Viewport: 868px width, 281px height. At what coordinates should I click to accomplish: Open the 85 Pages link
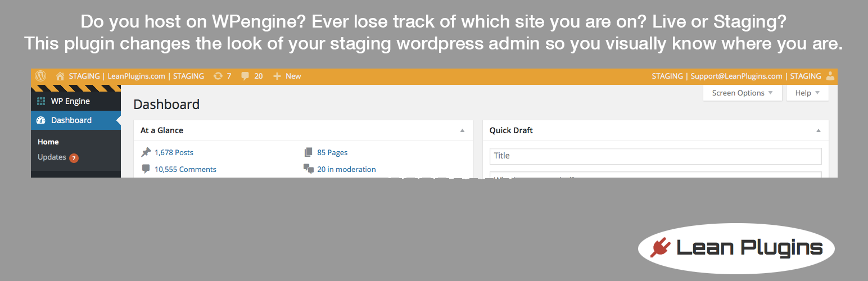332,152
